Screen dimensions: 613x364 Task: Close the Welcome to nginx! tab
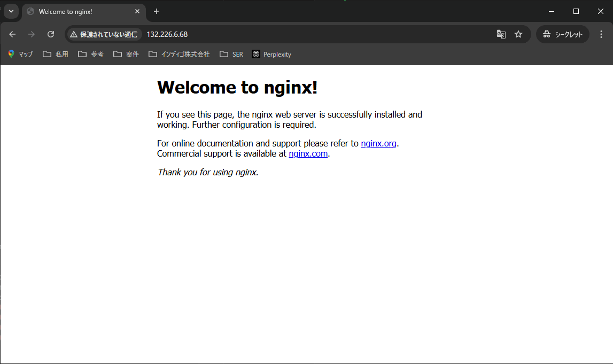[x=137, y=11]
